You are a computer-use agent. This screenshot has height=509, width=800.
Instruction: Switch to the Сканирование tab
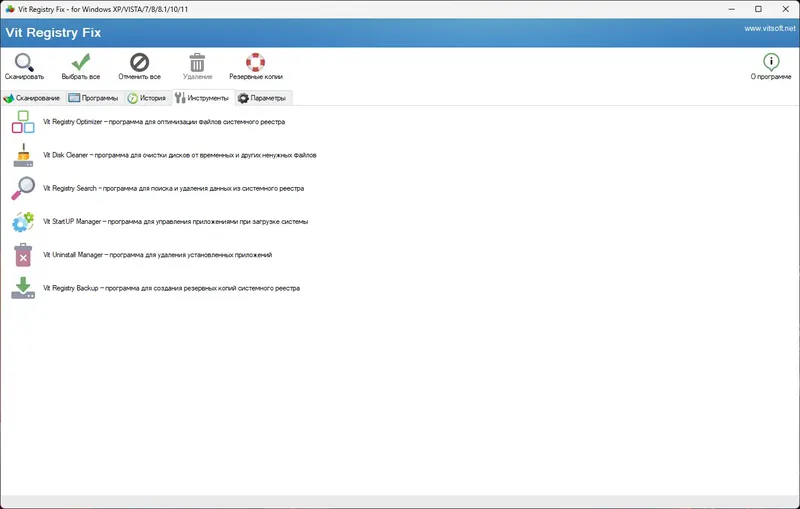(x=32, y=98)
